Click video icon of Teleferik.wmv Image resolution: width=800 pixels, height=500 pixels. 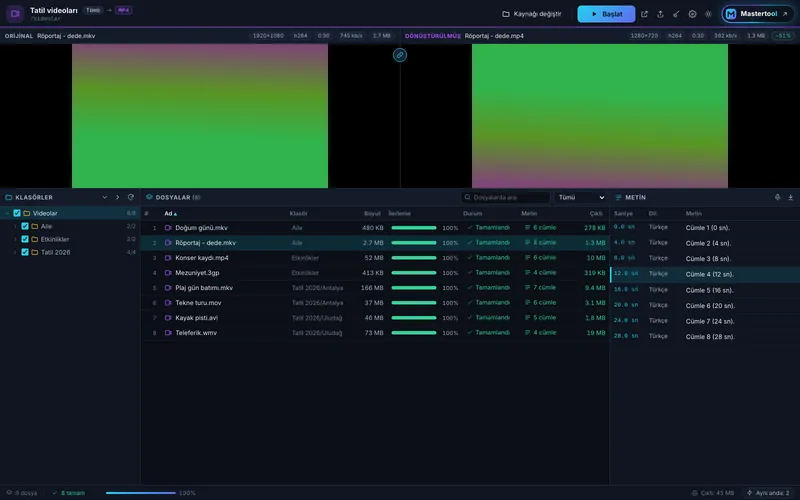pos(168,333)
